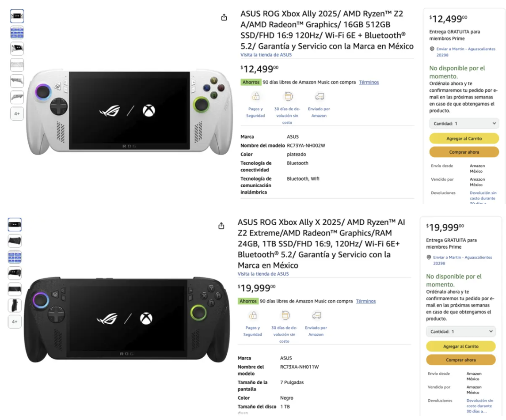The height and width of the screenshot is (420, 506).
Task: Click Agregar al Carrito for white Xbox Ally
Action: [464, 138]
